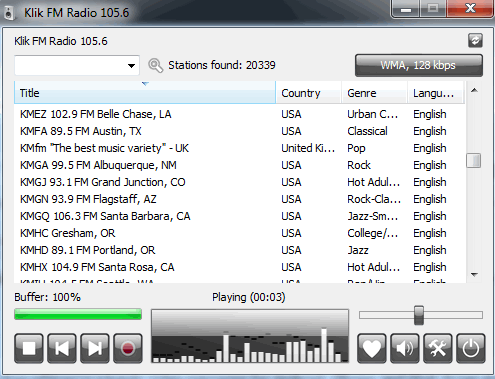
Task: Select KMHC Gresham, OR station
Action: pos(239,233)
